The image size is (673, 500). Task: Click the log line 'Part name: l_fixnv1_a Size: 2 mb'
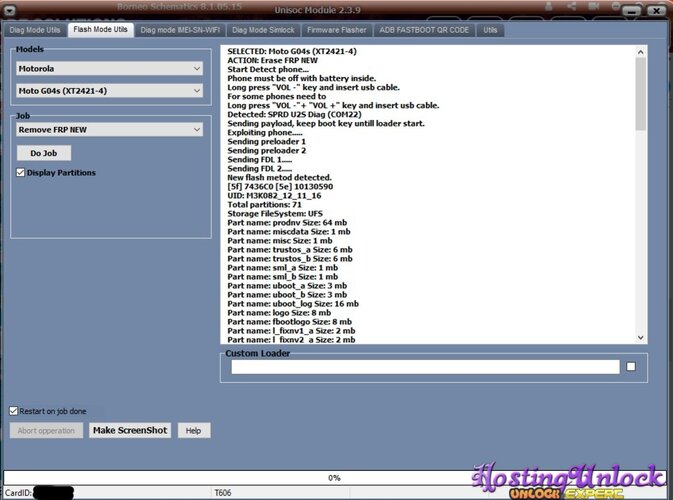click(291, 331)
